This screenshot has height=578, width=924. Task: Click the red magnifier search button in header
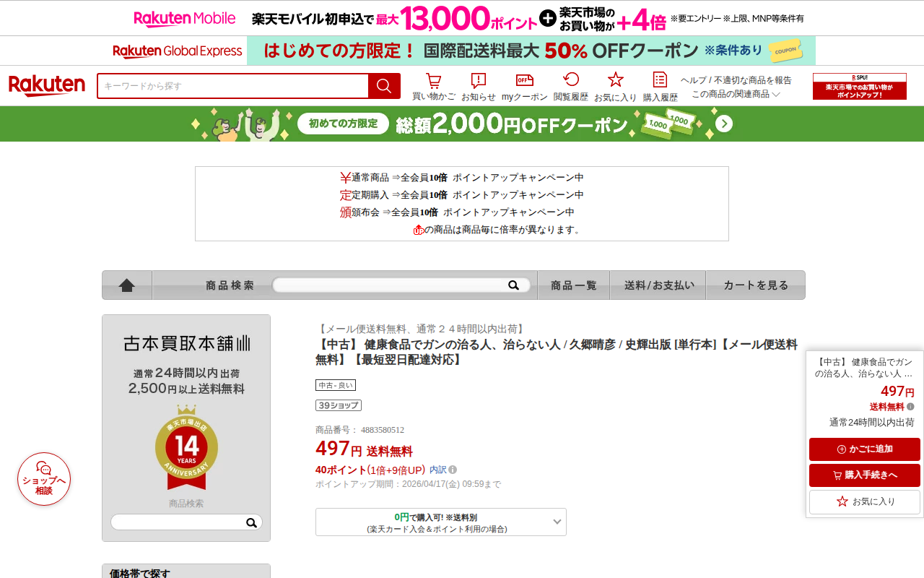click(384, 86)
